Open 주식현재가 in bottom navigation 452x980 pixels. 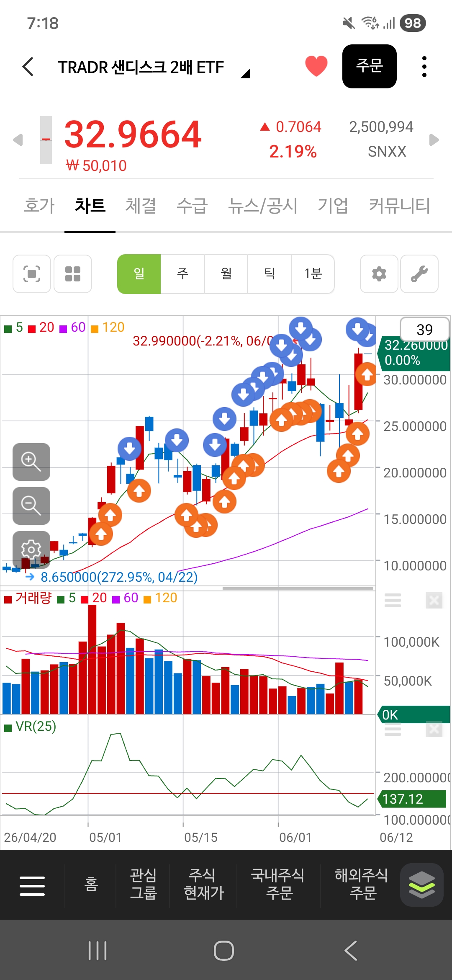pos(204,884)
